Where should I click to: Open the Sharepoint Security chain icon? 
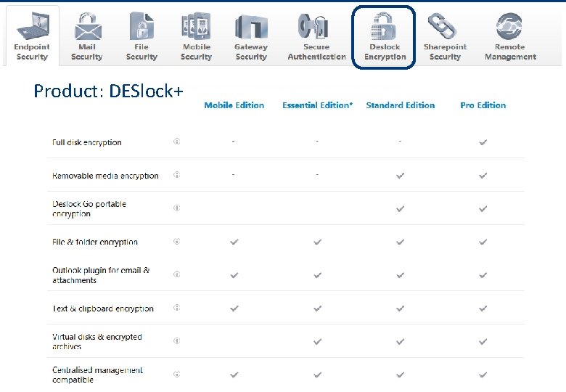(445, 28)
